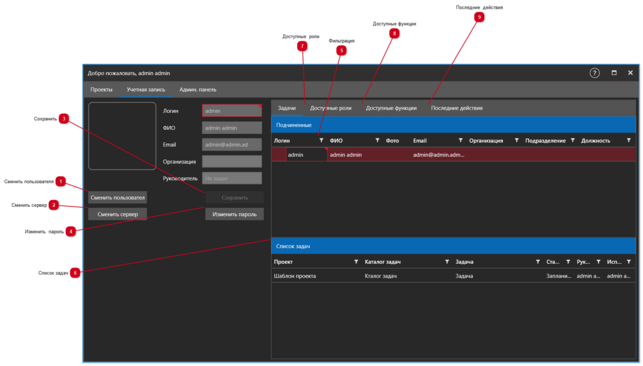The height and width of the screenshot is (366, 643).
Task: Click the Сменить пользователя button
Action: click(x=117, y=198)
